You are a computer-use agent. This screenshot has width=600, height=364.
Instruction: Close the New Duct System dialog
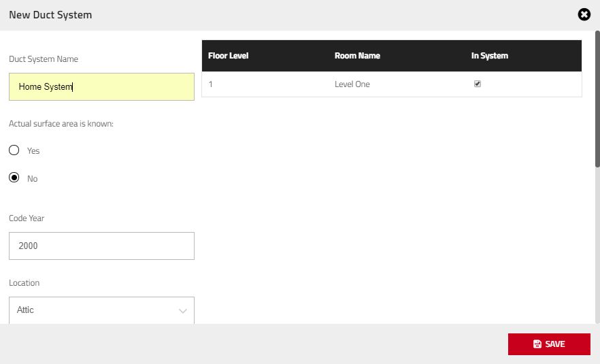click(584, 14)
